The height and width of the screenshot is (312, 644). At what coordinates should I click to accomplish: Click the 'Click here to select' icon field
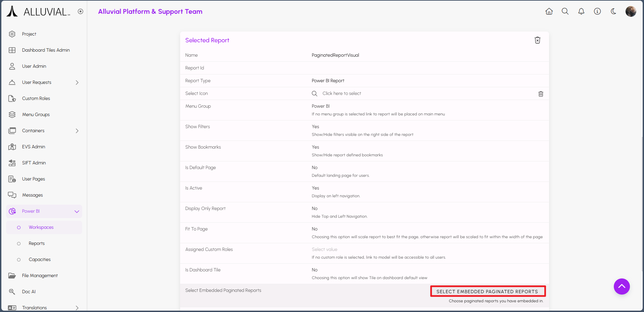click(341, 94)
